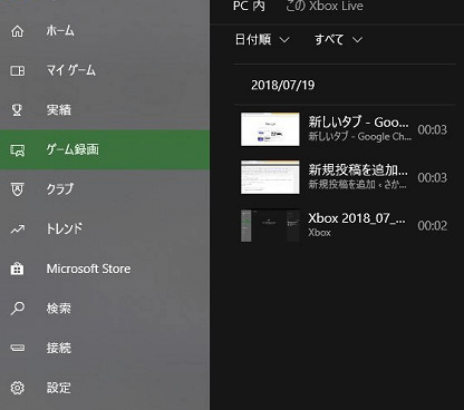Go to 実績 achievements page
This screenshot has height=410, width=464.
point(59,110)
